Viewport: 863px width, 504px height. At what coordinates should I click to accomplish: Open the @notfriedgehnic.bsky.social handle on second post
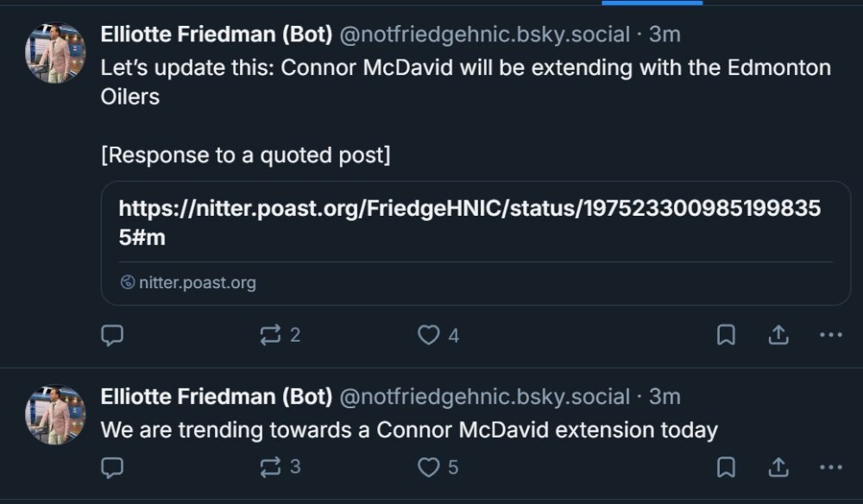485,397
